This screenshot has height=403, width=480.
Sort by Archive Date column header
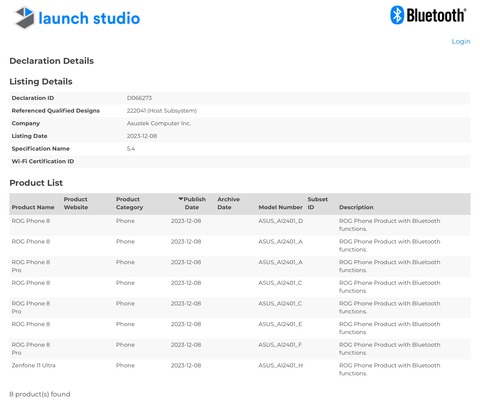[x=228, y=203]
